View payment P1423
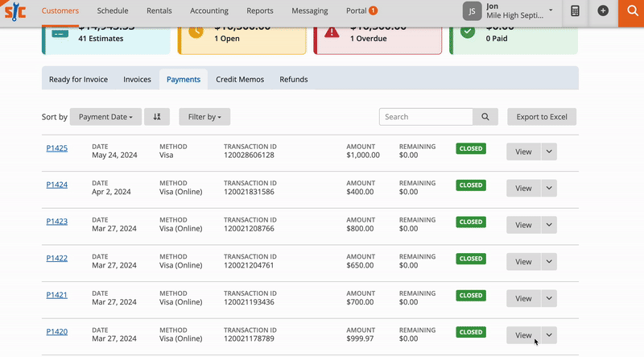Image resolution: width=644 pixels, height=357 pixels. click(x=523, y=225)
